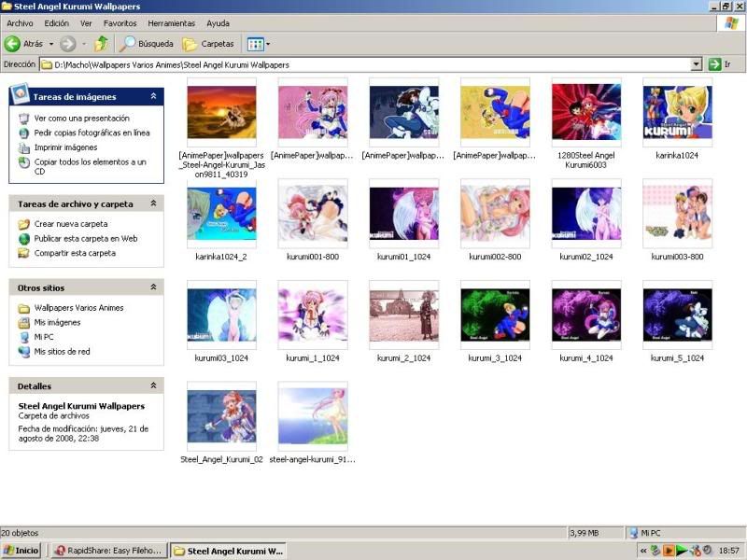
Task: Click 'Ver como una presentación'
Action: (81, 119)
